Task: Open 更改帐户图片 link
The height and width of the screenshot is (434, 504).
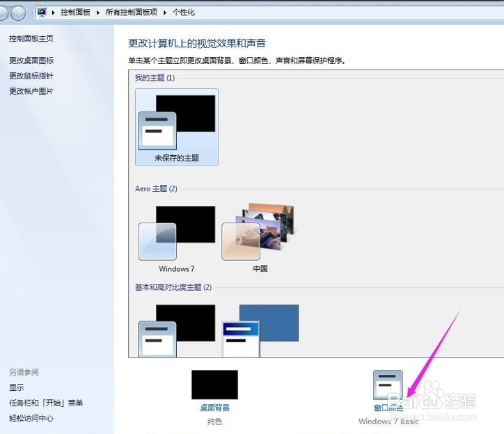Action: (x=31, y=91)
